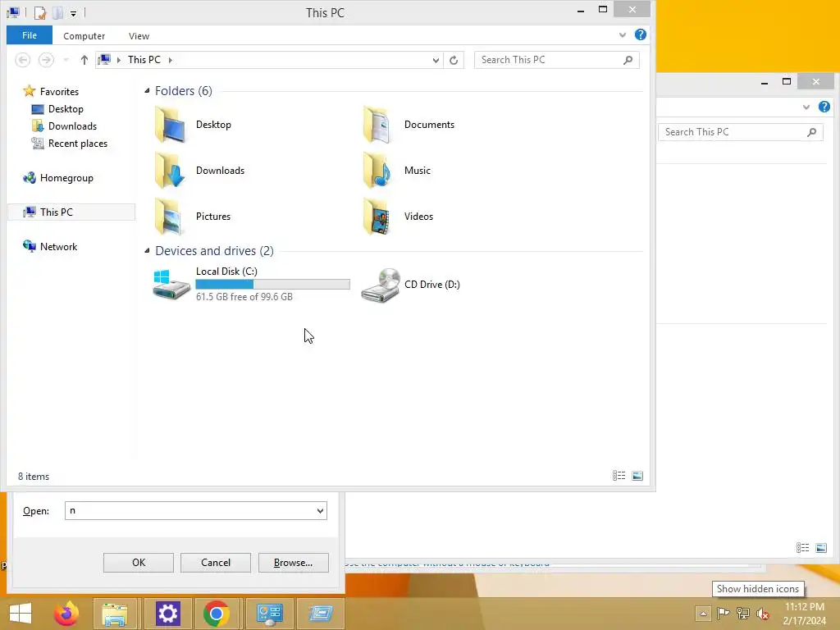Click the taskbar clock 11:12 PM
This screenshot has height=630, width=840.
[804, 607]
